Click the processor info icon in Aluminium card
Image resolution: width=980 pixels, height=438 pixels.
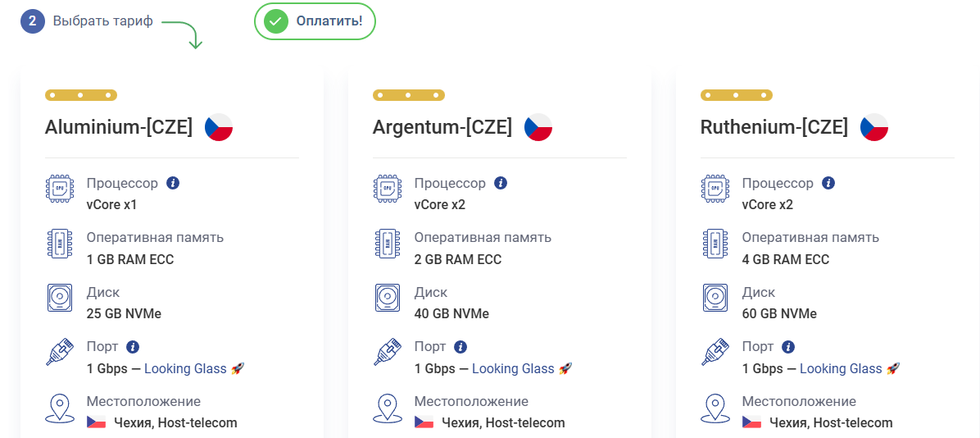coord(173,183)
